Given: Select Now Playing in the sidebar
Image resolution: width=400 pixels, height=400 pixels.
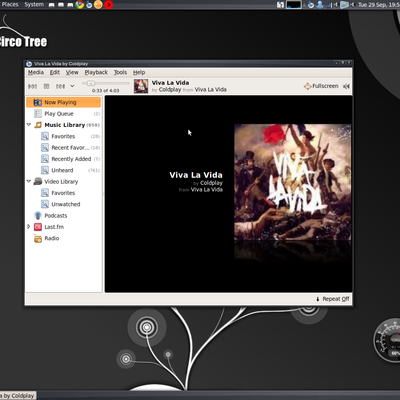Looking at the screenshot, I should pos(63,102).
